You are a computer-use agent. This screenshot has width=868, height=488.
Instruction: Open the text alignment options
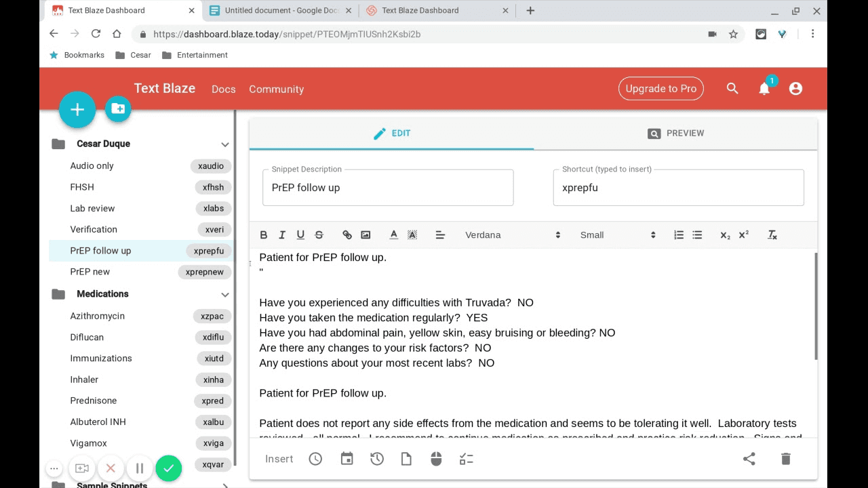pyautogui.click(x=440, y=235)
